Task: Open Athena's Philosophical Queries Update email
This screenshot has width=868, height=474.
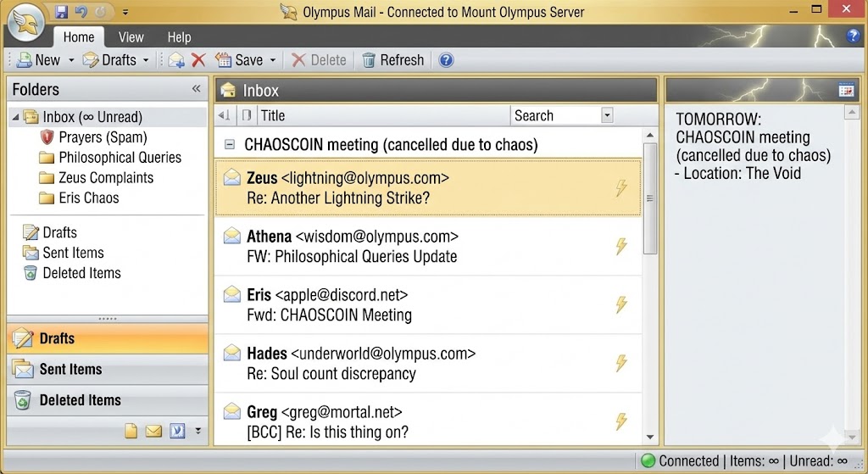Action: tap(428, 247)
